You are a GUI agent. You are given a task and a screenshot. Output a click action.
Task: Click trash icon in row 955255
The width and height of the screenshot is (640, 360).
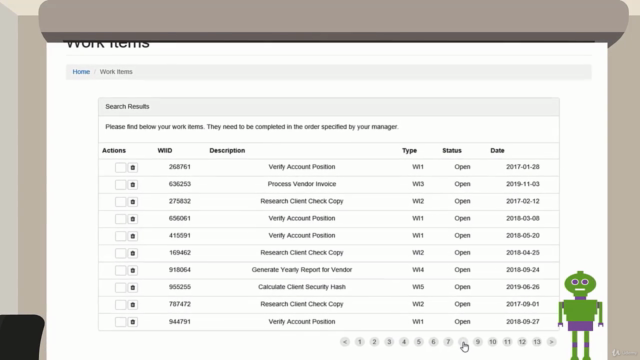tap(133, 287)
